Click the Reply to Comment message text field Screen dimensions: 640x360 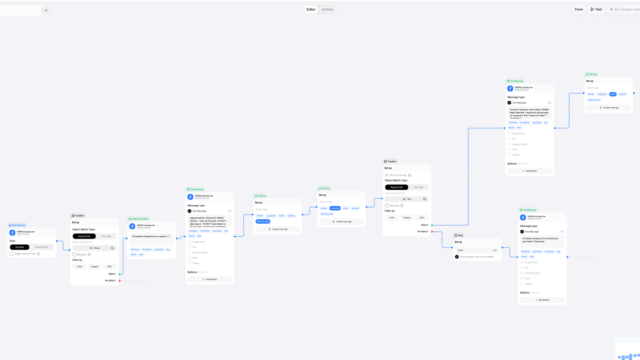pyautogui.click(x=151, y=239)
